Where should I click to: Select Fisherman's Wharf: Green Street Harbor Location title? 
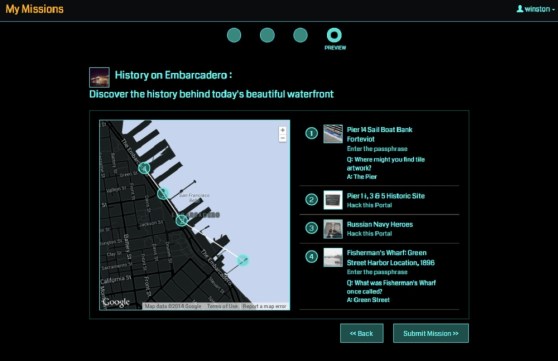tap(391, 258)
